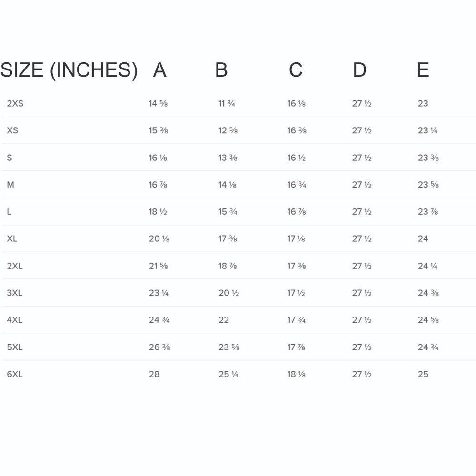This screenshot has height=476, width=476.
Task: Select the XL size row label
Action: pyautogui.click(x=12, y=238)
